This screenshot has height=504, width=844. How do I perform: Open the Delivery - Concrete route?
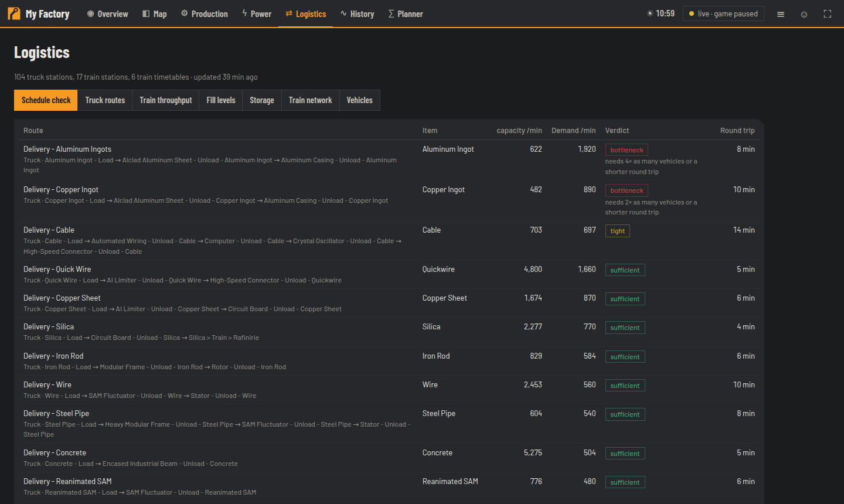55,453
